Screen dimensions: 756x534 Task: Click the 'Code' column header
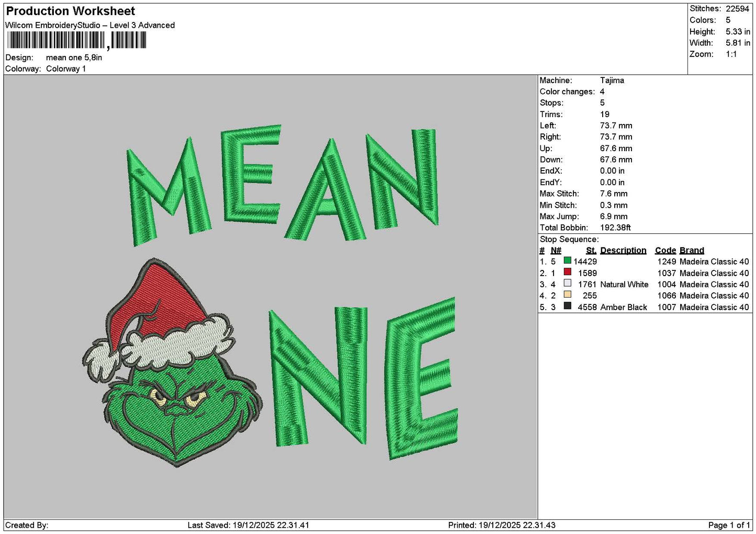pyautogui.click(x=665, y=251)
